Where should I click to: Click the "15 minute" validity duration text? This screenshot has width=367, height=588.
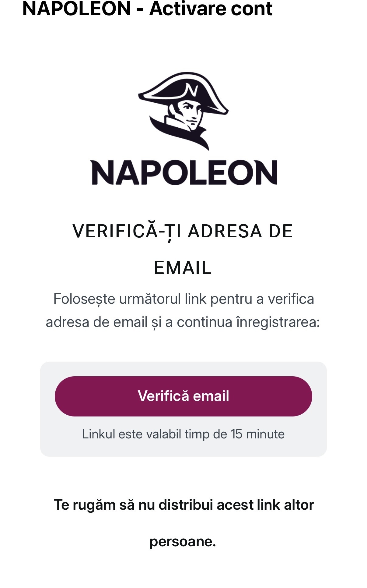click(257, 434)
